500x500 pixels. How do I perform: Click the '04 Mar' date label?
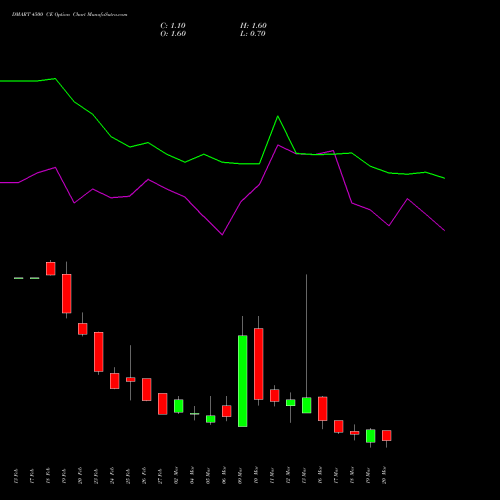point(192,475)
